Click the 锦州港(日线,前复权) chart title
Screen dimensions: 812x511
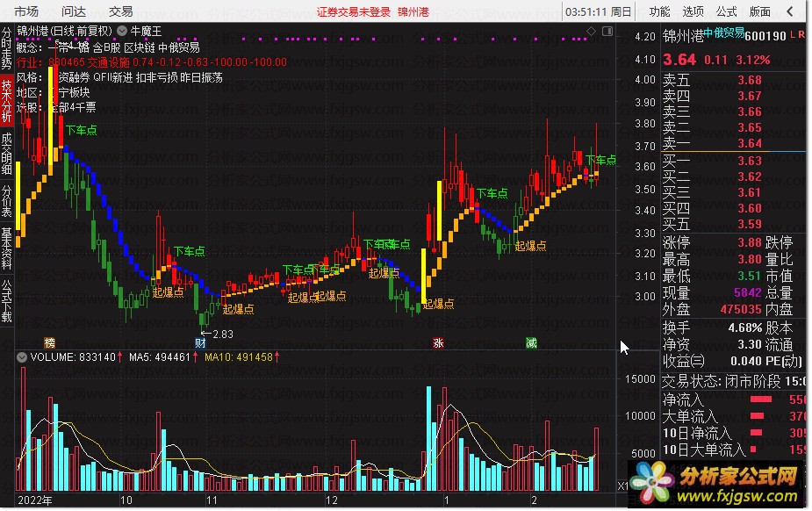point(64,31)
